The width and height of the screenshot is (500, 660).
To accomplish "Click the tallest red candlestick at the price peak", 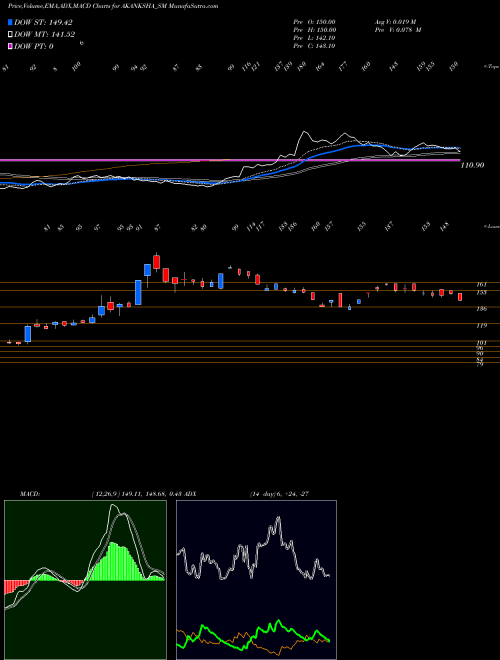I will [157, 261].
